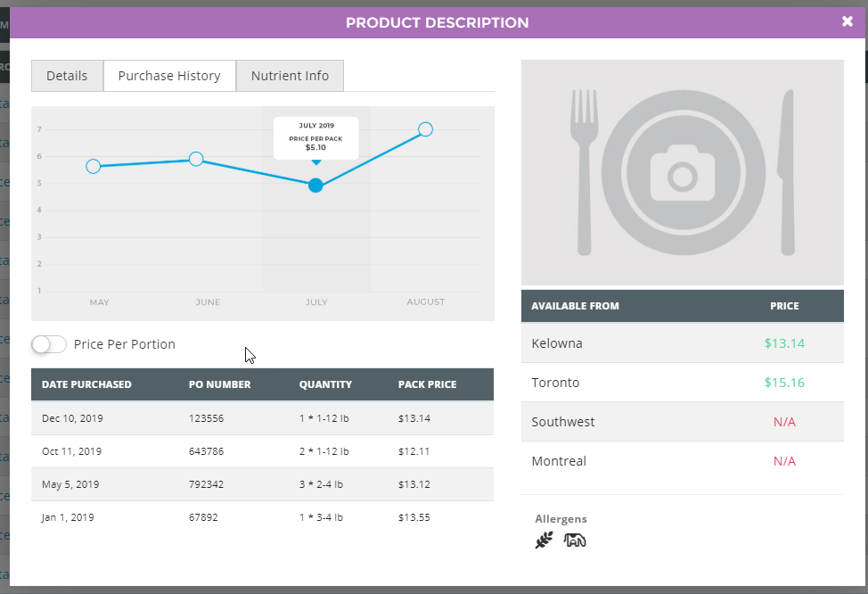This screenshot has height=594, width=868.
Task: Click quantity 1 * 3-4 lb
Action: 321,517
